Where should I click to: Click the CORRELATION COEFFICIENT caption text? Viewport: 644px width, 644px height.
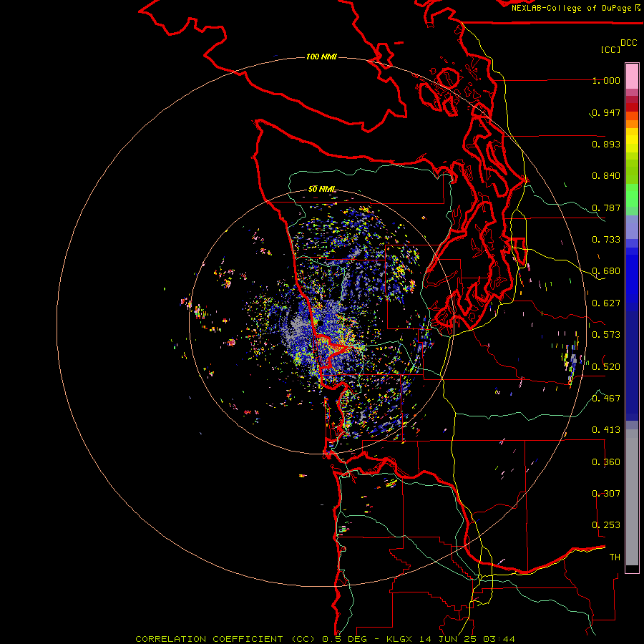point(209,639)
